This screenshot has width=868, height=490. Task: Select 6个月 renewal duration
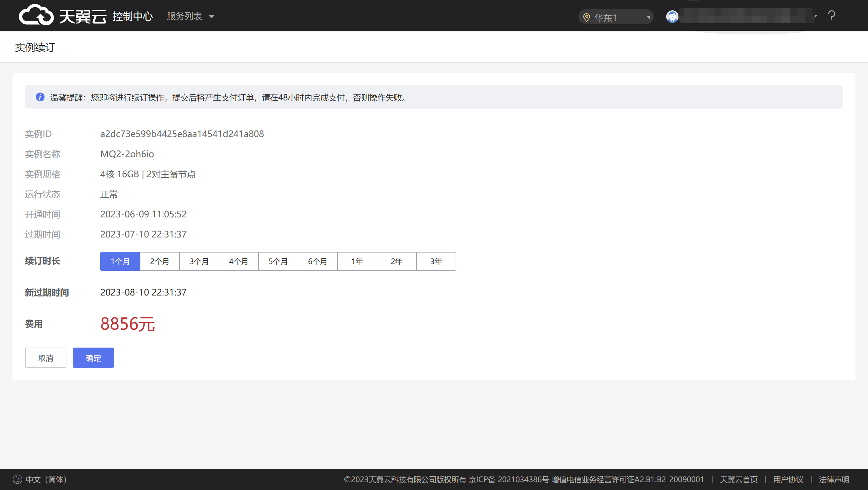(317, 261)
